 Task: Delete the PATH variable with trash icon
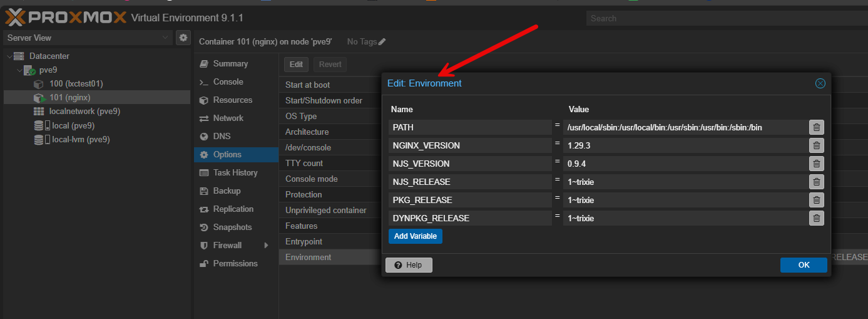click(816, 127)
